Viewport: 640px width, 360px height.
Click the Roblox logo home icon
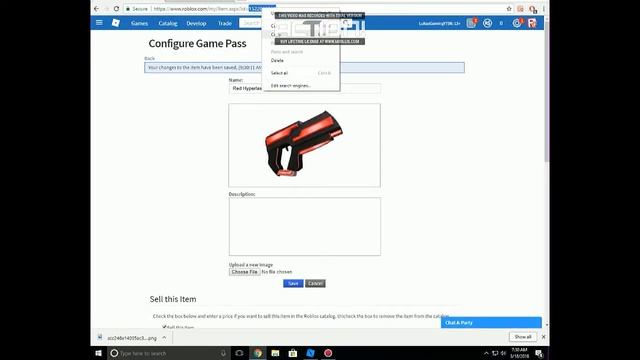[x=116, y=23]
